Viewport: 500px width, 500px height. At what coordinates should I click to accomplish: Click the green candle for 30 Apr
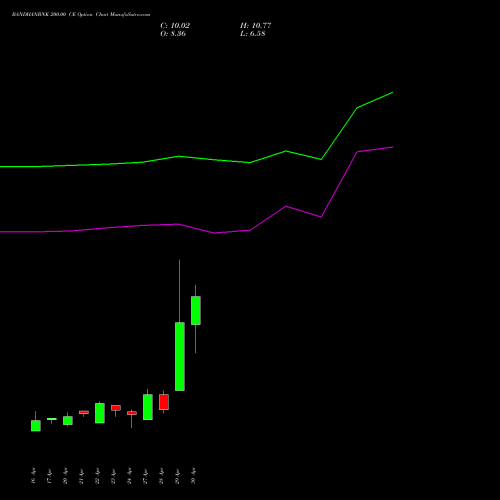(x=196, y=310)
